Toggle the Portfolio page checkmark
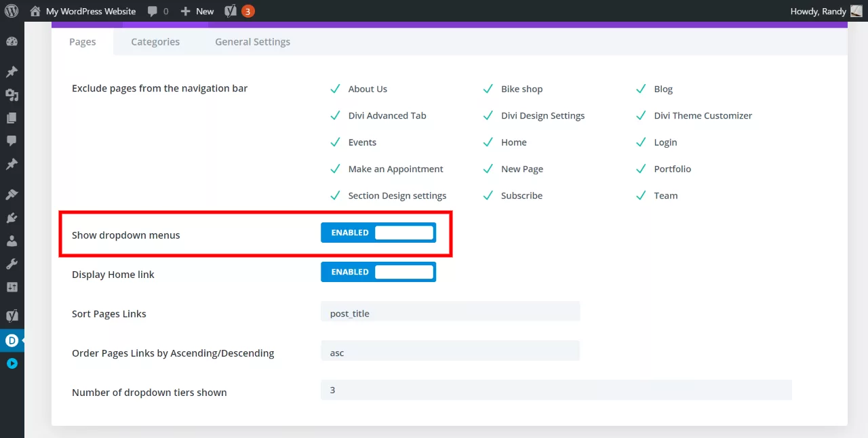The width and height of the screenshot is (868, 438). click(641, 169)
